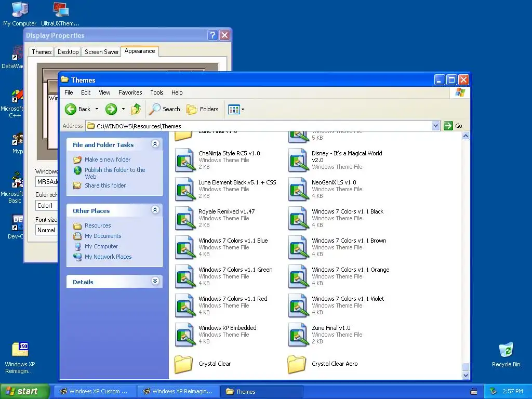
Task: Click scrollbar down arrow in Themes window
Action: pos(466,375)
